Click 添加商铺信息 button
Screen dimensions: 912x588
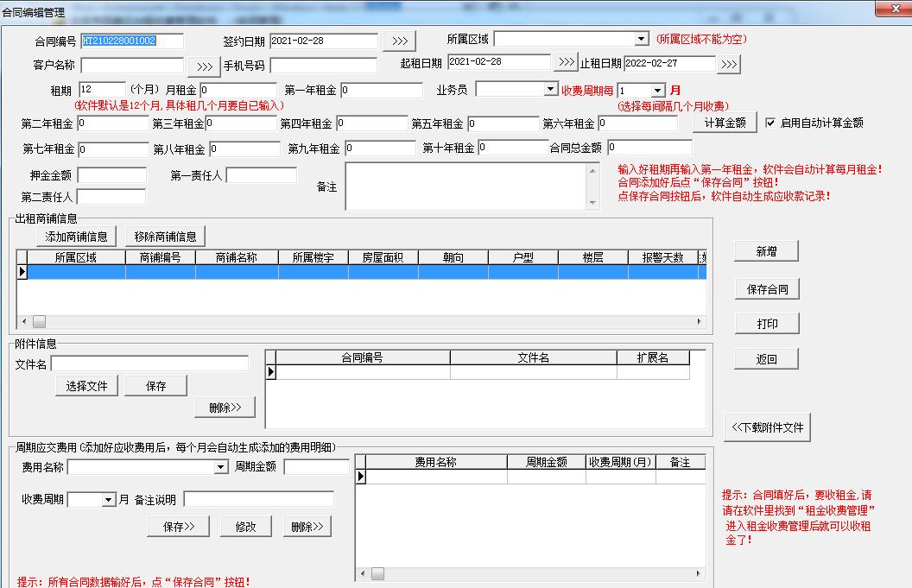point(76,237)
